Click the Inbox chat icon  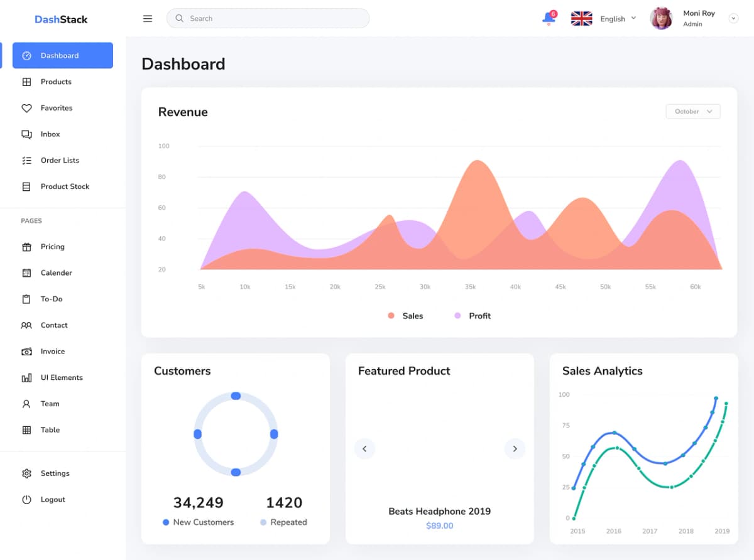tap(26, 134)
